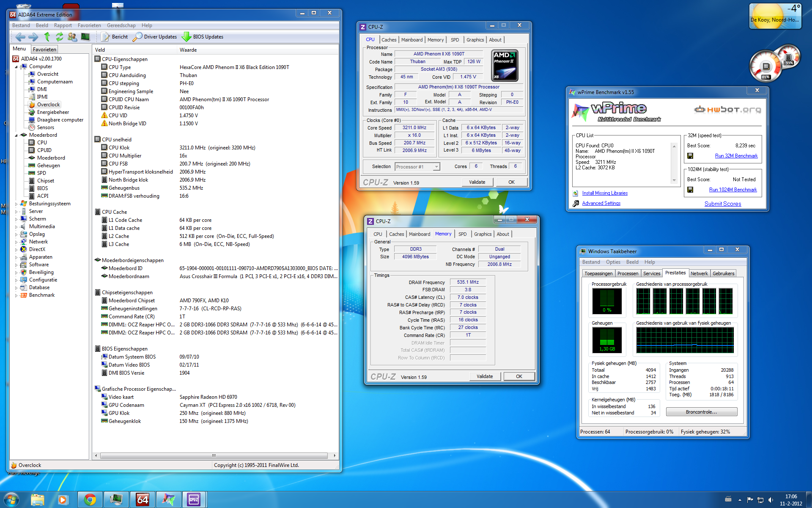
Task: Click the green up-level arrow in AIDA64
Action: point(47,37)
